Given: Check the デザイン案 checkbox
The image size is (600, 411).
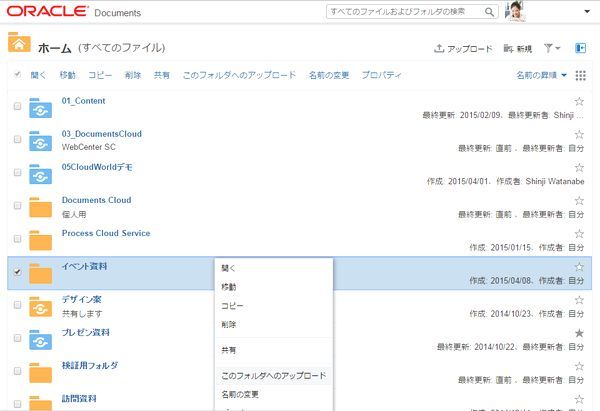Looking at the screenshot, I should [x=17, y=305].
